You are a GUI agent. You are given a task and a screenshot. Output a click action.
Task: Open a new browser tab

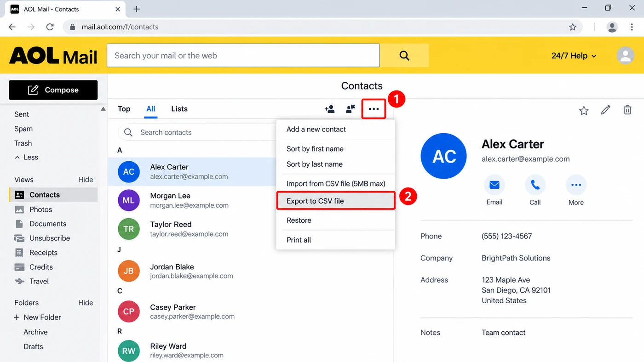137,9
